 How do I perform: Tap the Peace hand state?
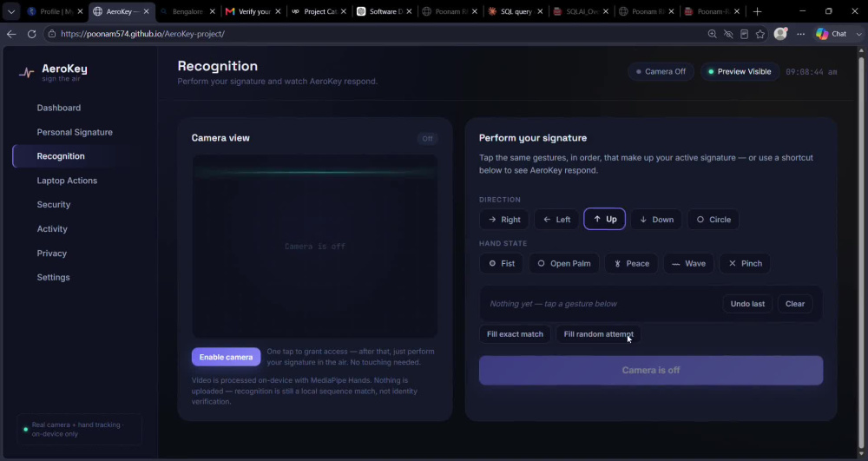(631, 263)
